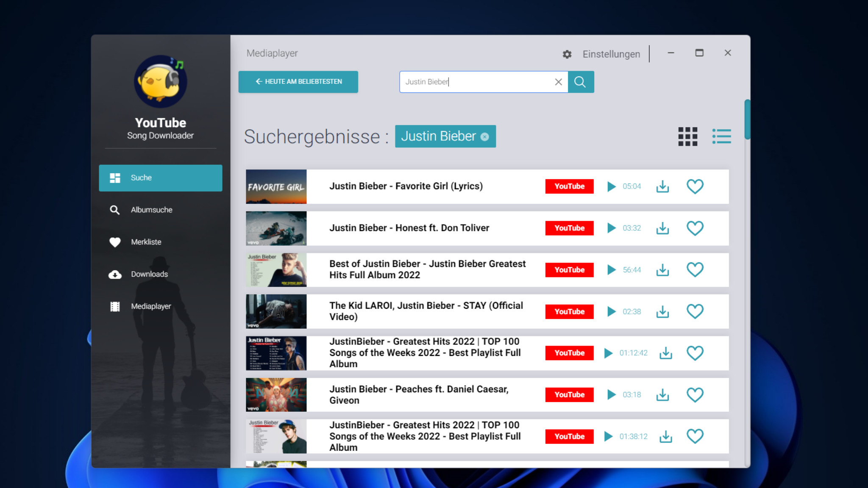The width and height of the screenshot is (868, 488).
Task: Open the Downloads section
Action: [149, 274]
